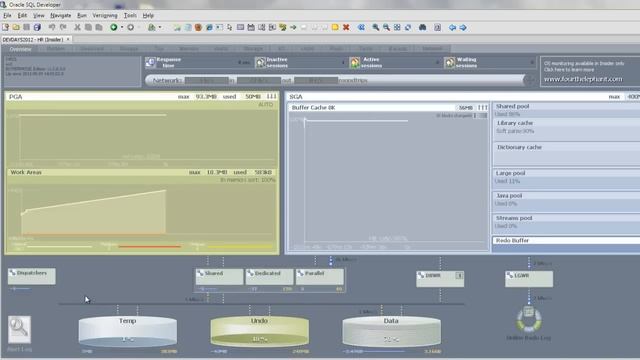Click the binoculars Find icon
Image resolution: width=640 pixels, height=360 pixels.
pyautogui.click(x=422, y=27)
